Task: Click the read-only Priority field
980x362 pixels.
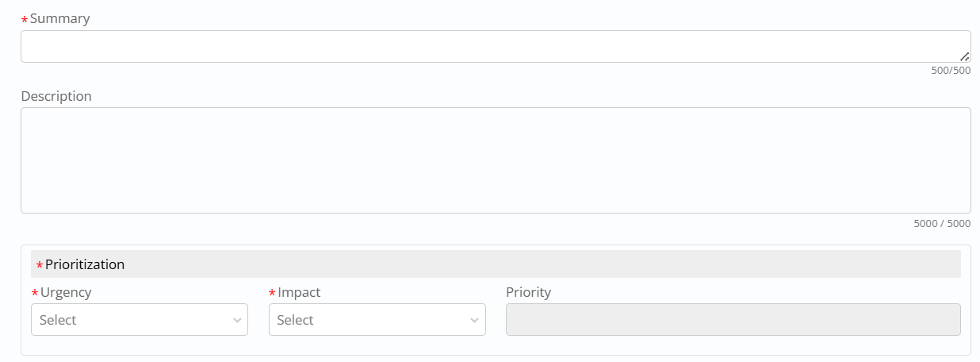Action: click(733, 320)
